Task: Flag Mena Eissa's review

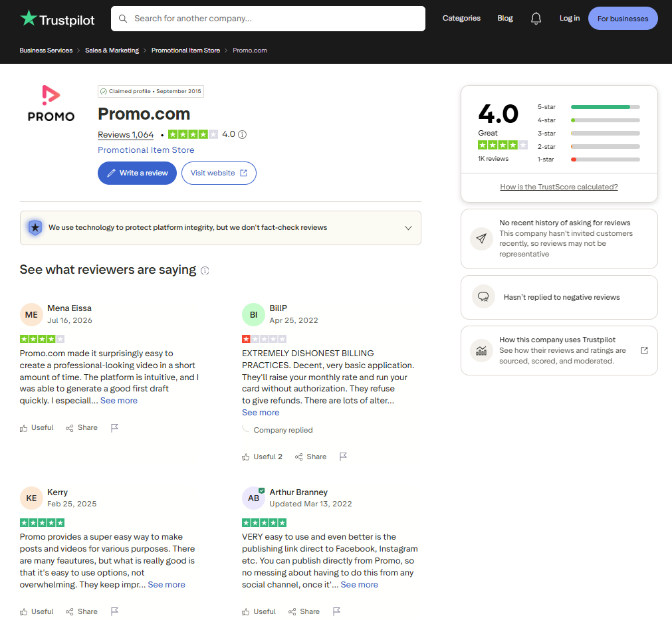Action: click(x=114, y=427)
